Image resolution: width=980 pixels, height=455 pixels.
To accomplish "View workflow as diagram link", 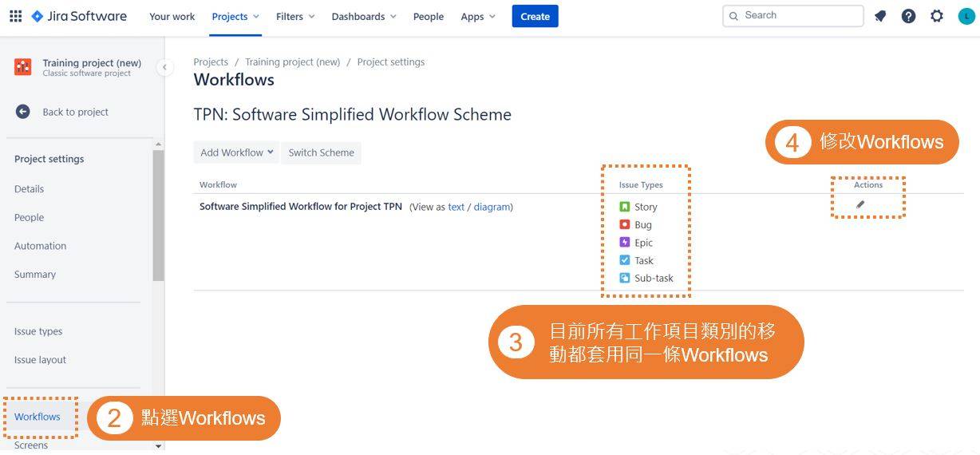I will (492, 207).
